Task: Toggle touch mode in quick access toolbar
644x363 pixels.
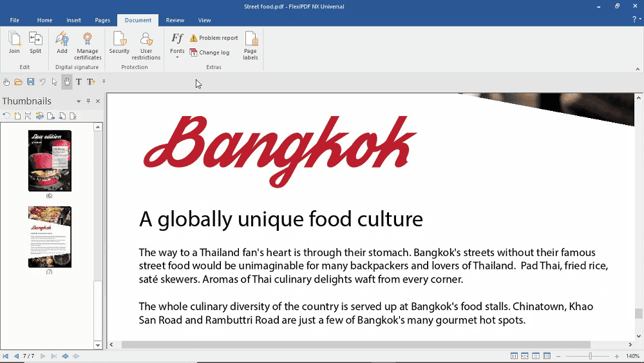Action: click(x=6, y=82)
